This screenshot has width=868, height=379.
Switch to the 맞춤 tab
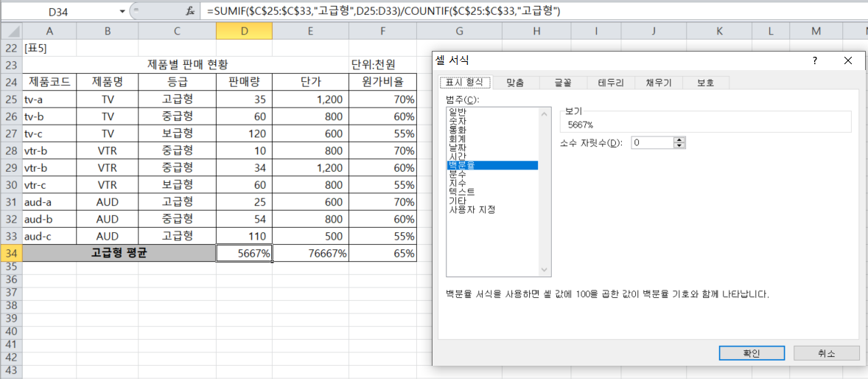point(514,83)
